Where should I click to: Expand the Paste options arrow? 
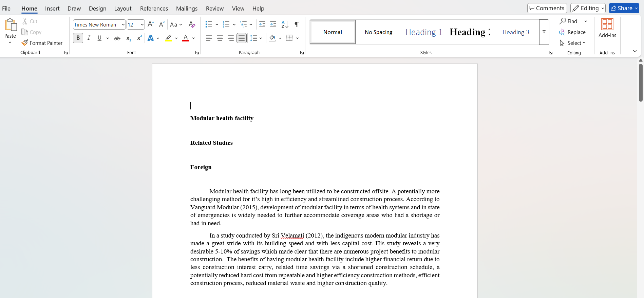coord(10,42)
